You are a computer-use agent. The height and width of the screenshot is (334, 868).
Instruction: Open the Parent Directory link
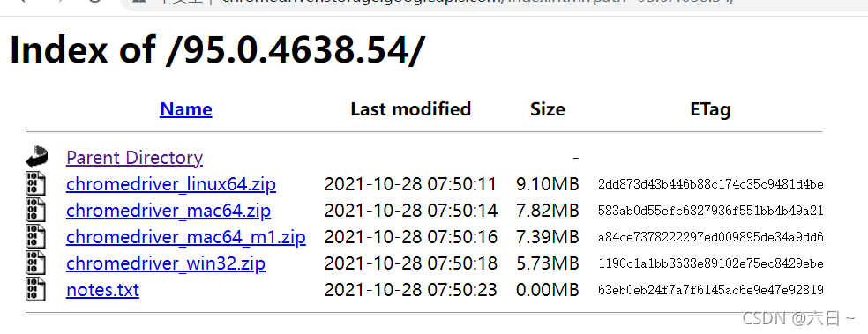pos(134,158)
